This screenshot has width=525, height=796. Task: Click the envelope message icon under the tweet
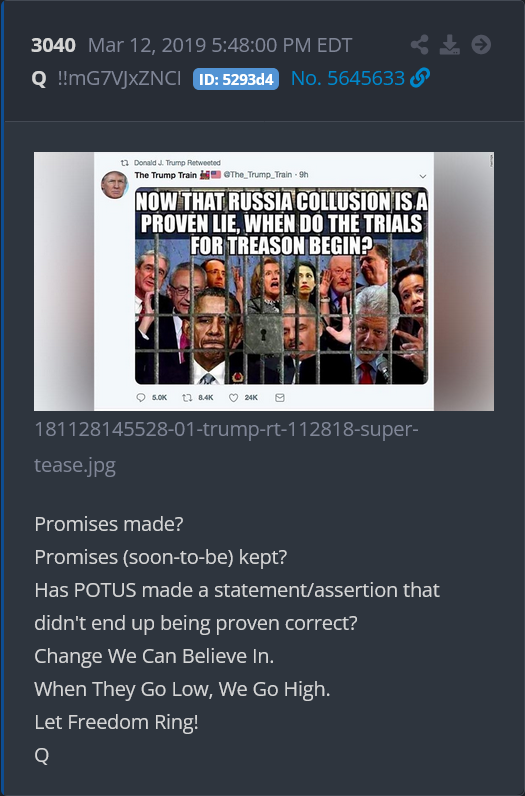(279, 397)
